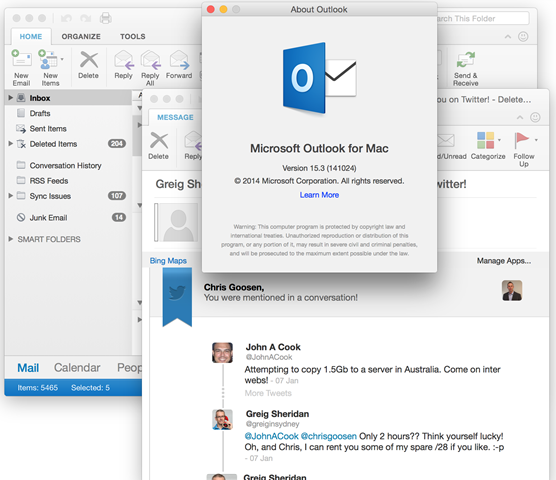Click the Deleted Items 204 count badge

pyautogui.click(x=117, y=144)
